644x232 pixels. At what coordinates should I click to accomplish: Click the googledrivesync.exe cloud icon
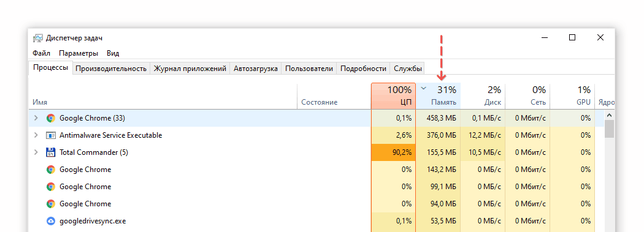(50, 221)
